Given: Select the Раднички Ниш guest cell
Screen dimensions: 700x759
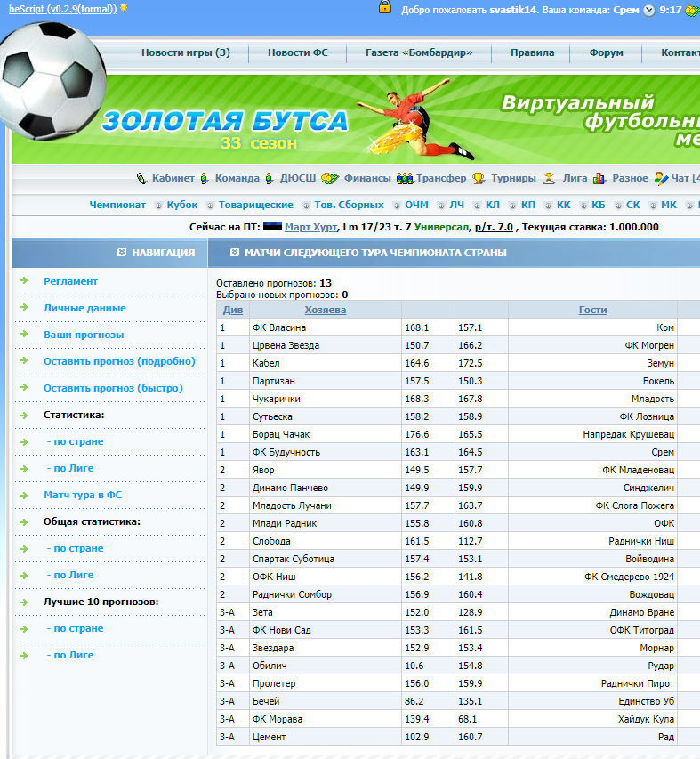Looking at the screenshot, I should (592, 541).
